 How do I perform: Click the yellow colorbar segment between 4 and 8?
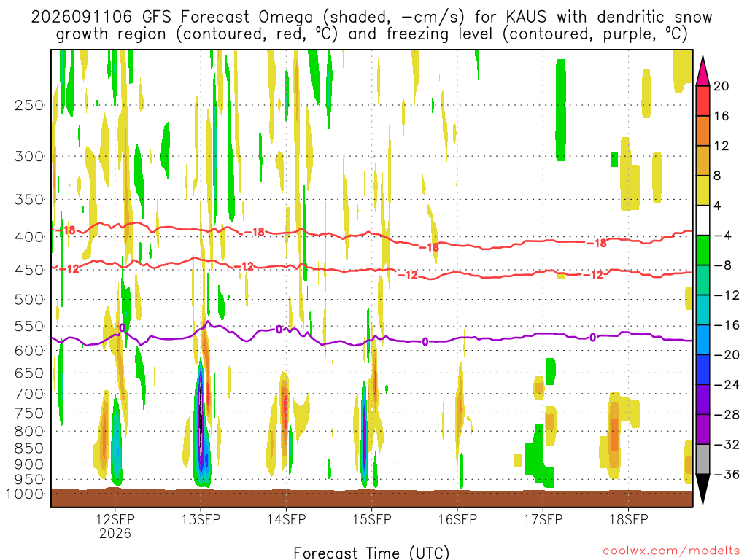click(x=703, y=190)
